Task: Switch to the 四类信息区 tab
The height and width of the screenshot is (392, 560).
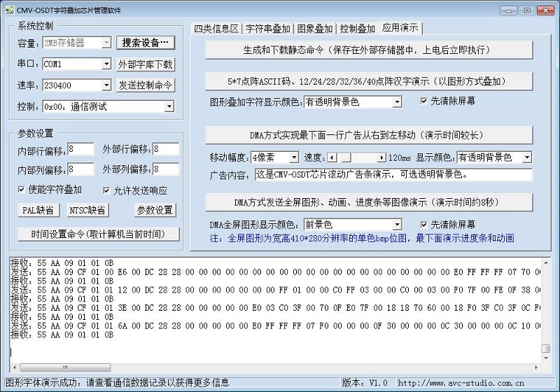Action: (x=216, y=29)
